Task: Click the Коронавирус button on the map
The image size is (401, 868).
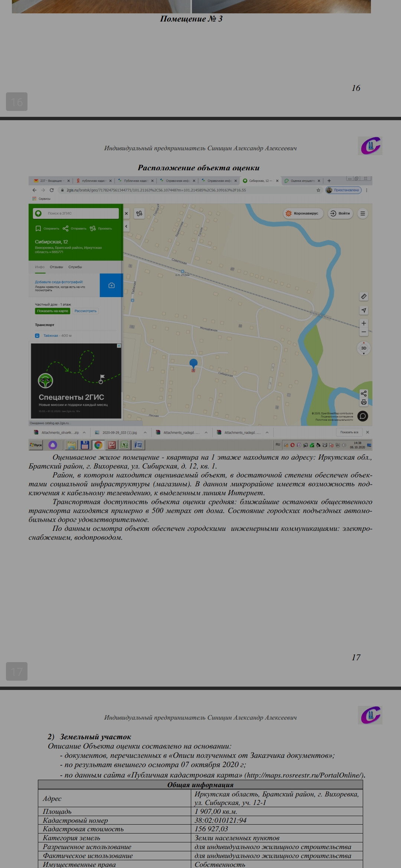Action: click(x=303, y=213)
